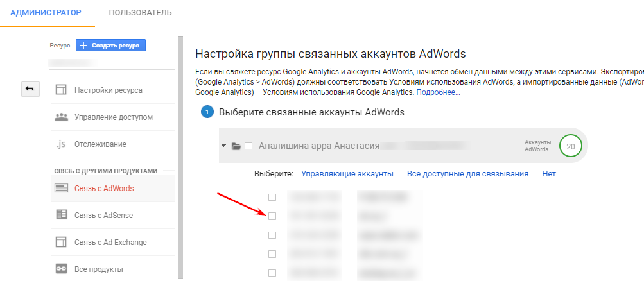Switch to the АДМИНИСТРАТОР tab
This screenshot has width=644, height=281.
point(46,13)
